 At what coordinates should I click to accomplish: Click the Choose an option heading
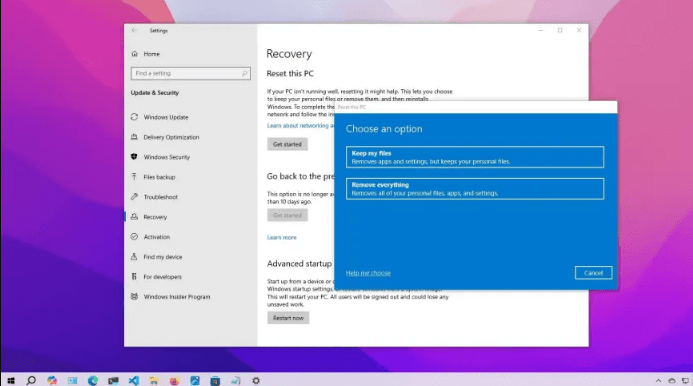pos(384,129)
